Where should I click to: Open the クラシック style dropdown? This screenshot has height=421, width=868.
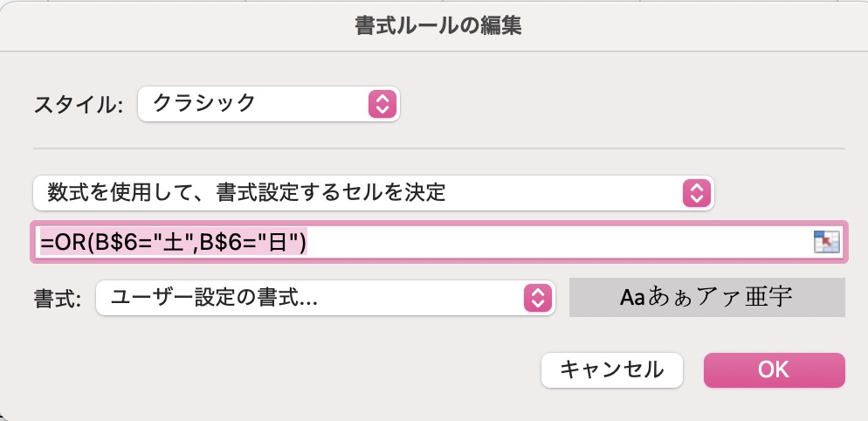click(268, 104)
